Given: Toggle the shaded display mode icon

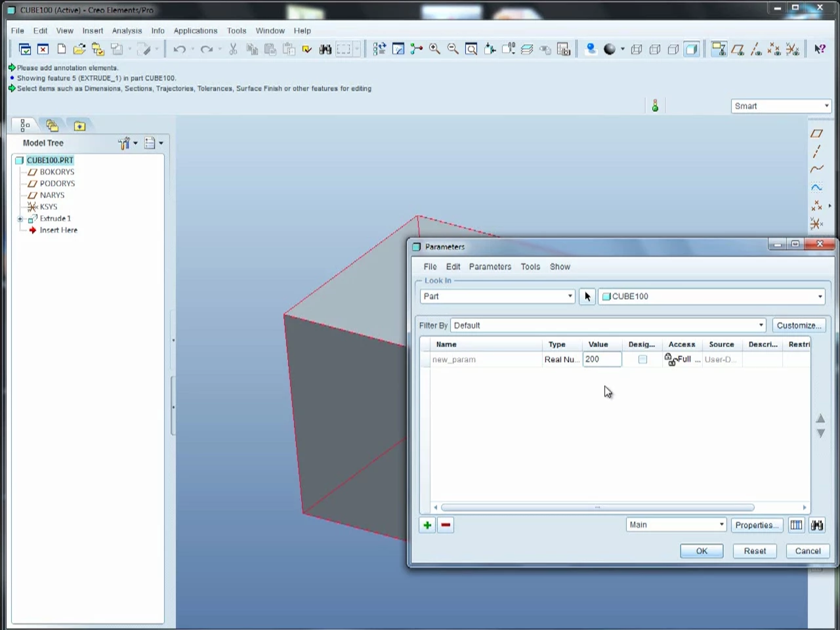Looking at the screenshot, I should pos(692,49).
